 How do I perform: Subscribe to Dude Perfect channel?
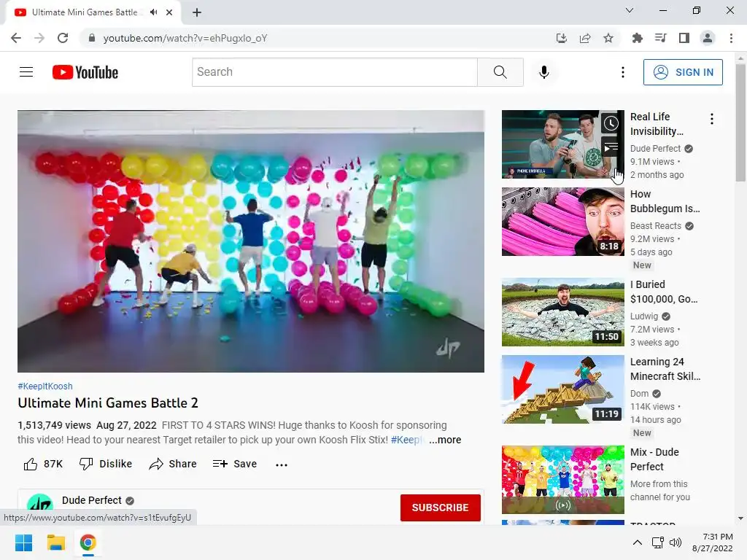click(x=440, y=507)
